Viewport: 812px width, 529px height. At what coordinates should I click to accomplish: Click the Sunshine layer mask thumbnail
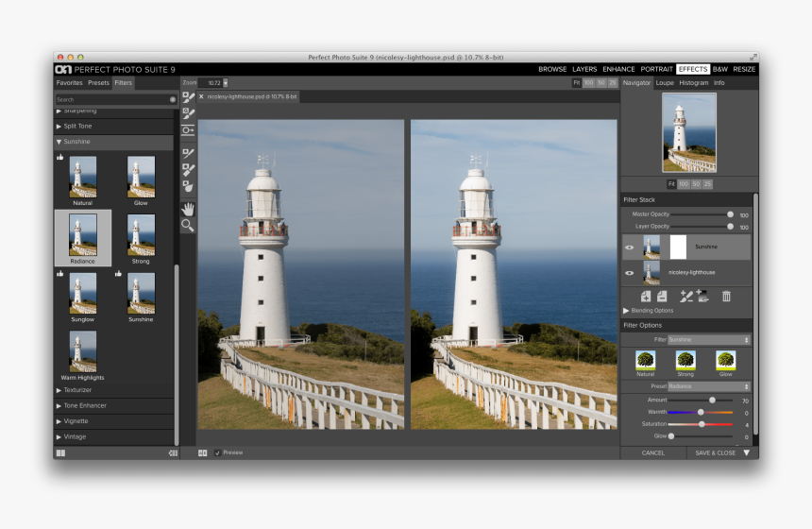tap(678, 247)
